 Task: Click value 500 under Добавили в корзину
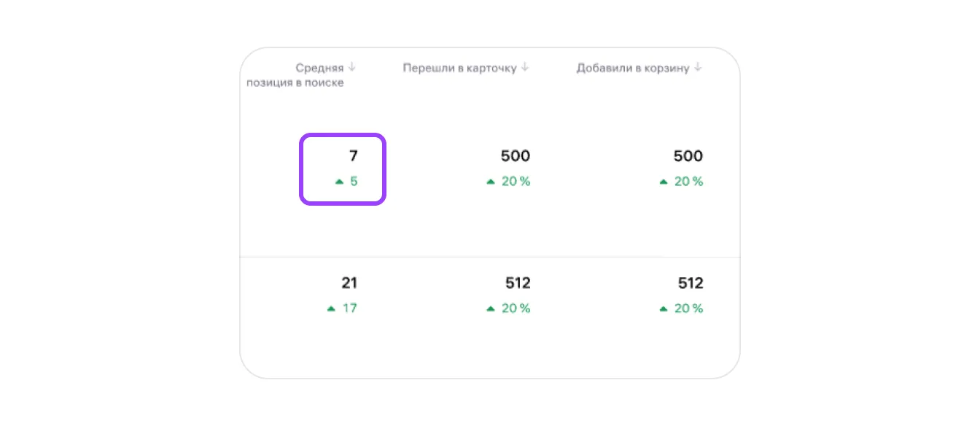tap(688, 156)
